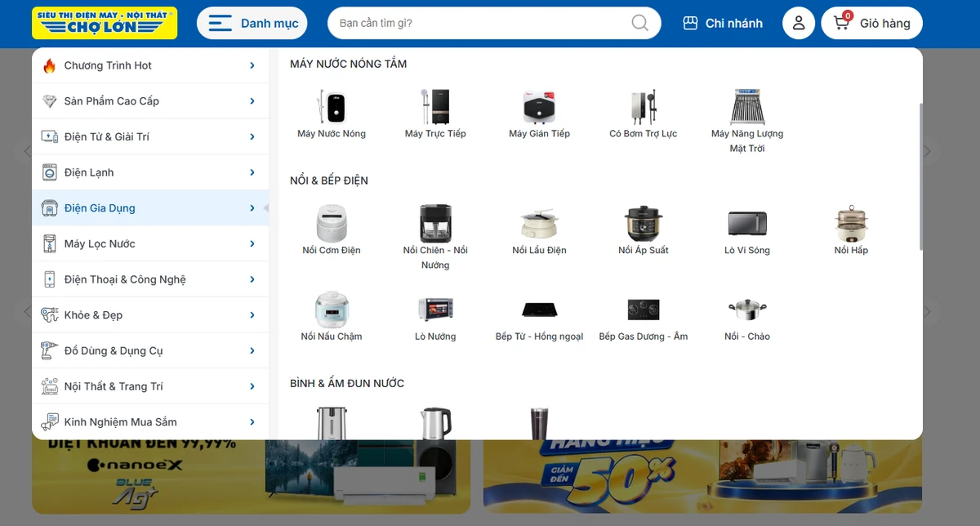Click the Nồi Chiên - Nồi Nướng icon
This screenshot has height=526, width=980.
coord(435,223)
